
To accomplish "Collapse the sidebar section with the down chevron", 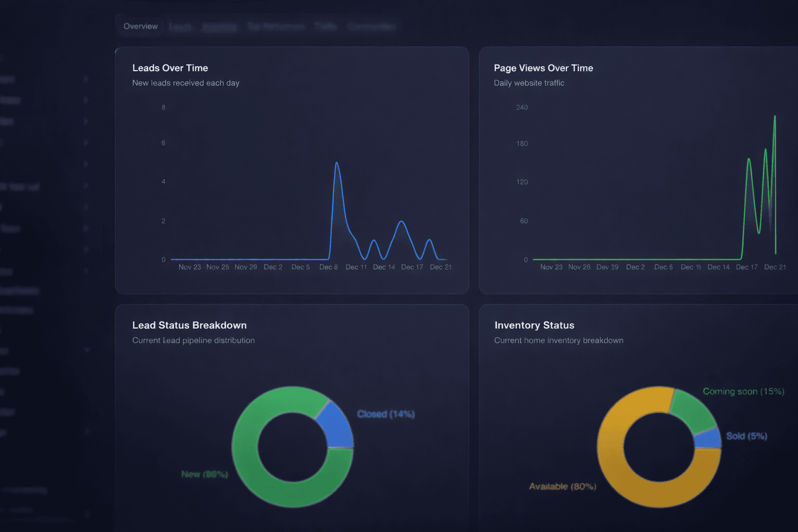I will pos(86,350).
